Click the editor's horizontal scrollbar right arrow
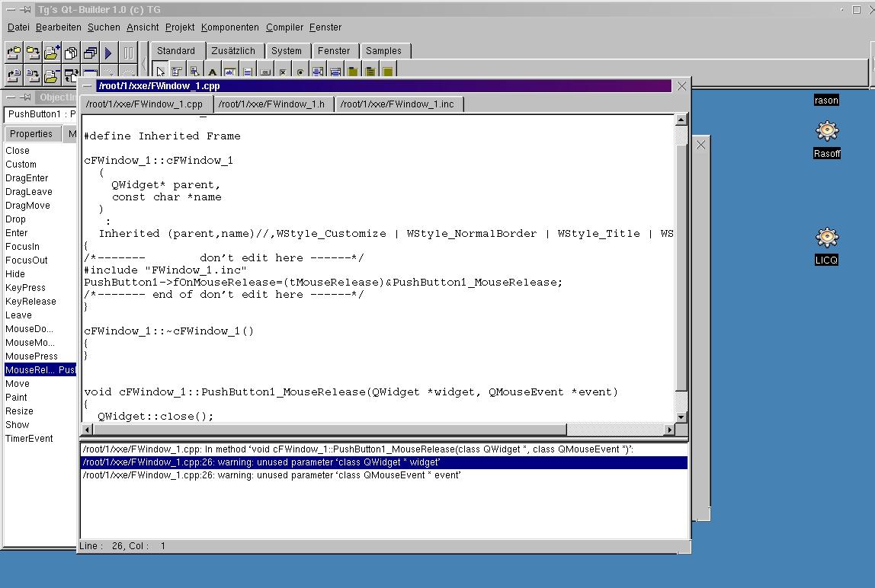The height and width of the screenshot is (588, 875). click(x=670, y=430)
